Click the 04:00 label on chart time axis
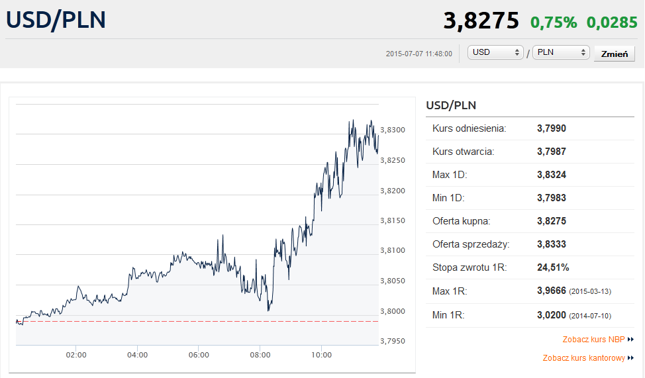Screen dimensions: 645x378 pos(137,355)
